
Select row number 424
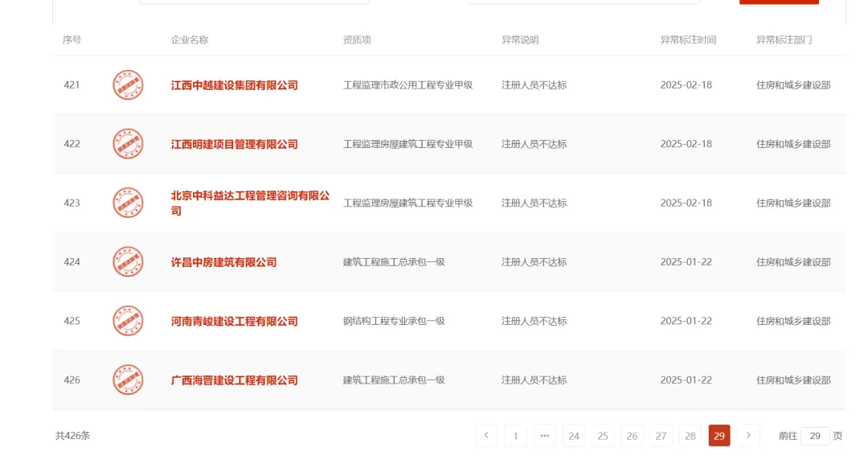(72, 261)
